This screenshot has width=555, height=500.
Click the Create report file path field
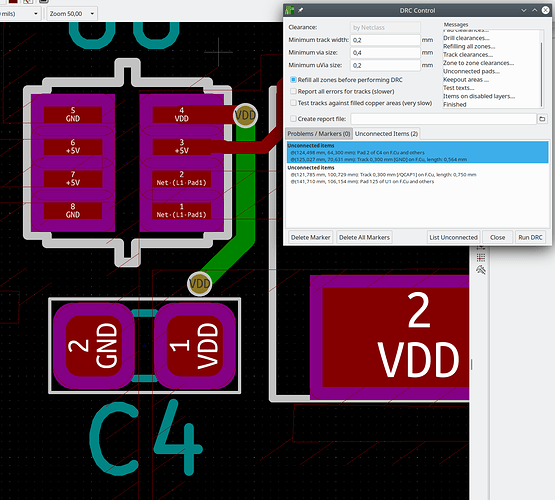coord(443,119)
